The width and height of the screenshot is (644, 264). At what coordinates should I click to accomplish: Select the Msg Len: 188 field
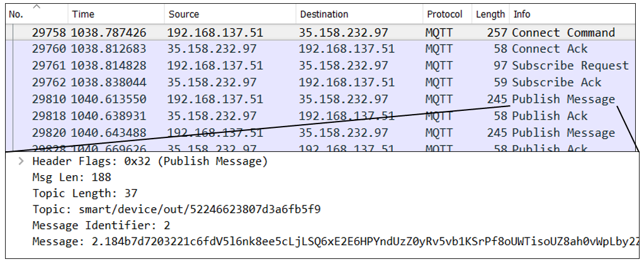tap(72, 177)
